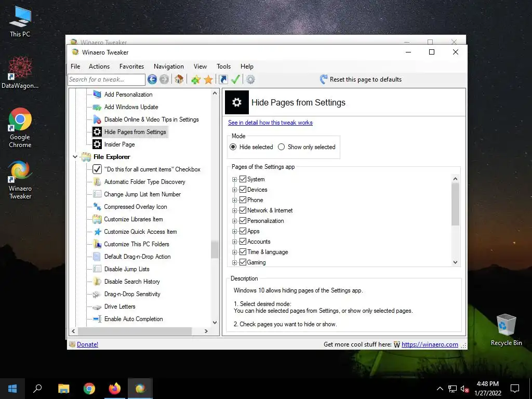532x399 pixels.
Task: Click the Automatic Folder Type Discovery icon
Action: [x=97, y=182]
